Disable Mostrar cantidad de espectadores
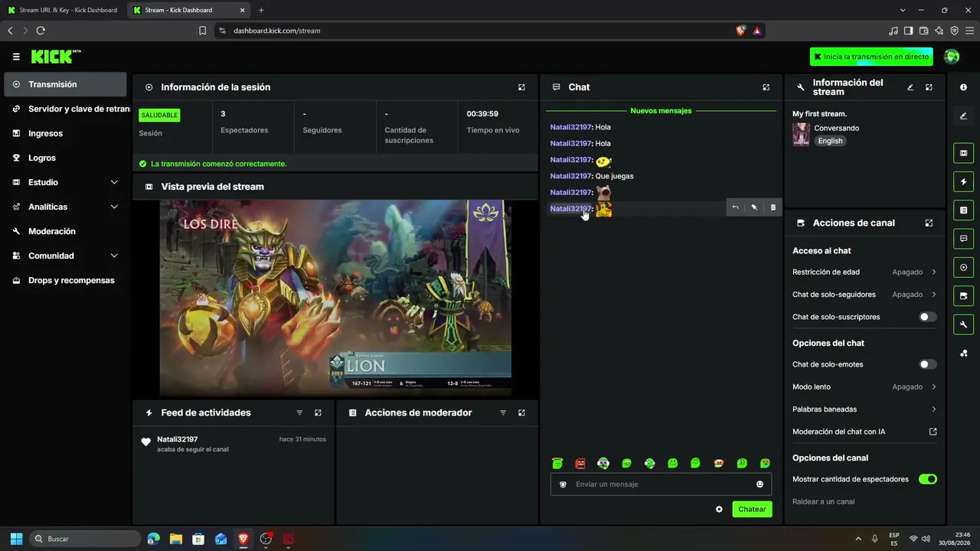980x551 pixels. click(x=927, y=479)
